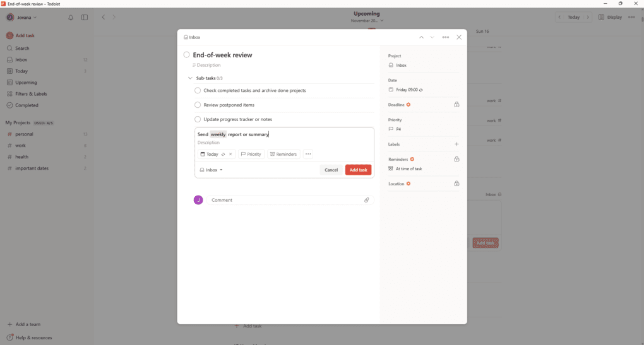Check off 'Check completed tasks and archive done projects'
The width and height of the screenshot is (644, 345).
click(x=198, y=91)
